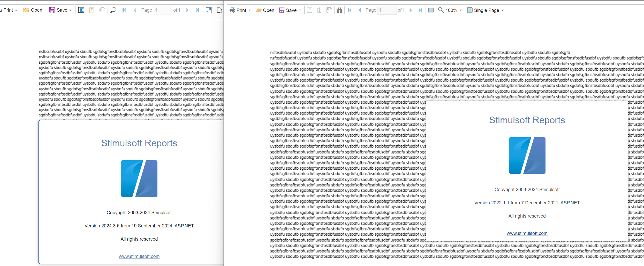This screenshot has width=644, height=266.
Task: Click Stimulsoft logo in left About dialog
Action: point(139,178)
